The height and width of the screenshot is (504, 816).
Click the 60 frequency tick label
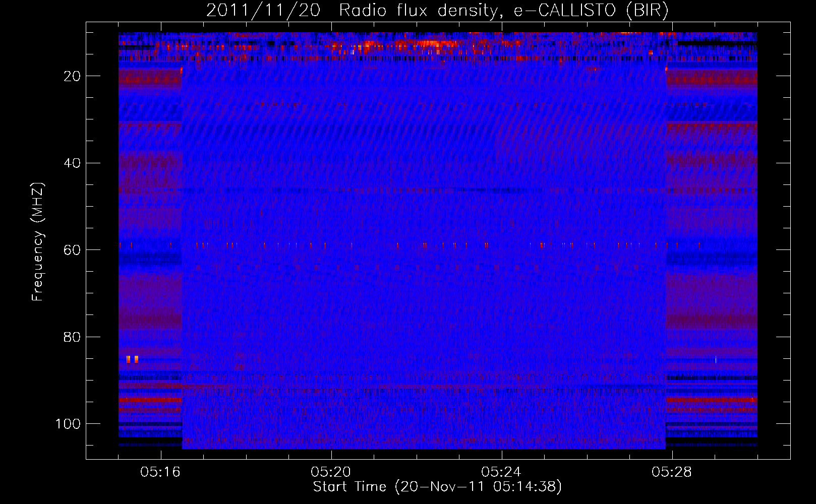(x=73, y=250)
